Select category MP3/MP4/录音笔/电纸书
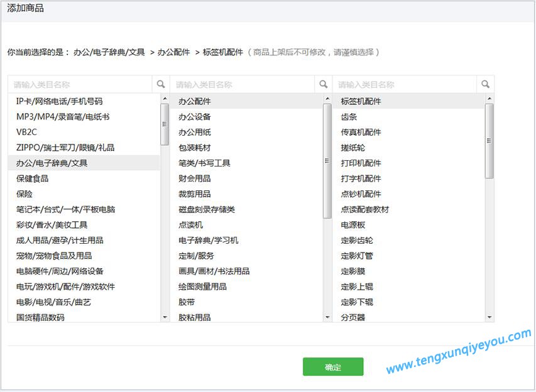The height and width of the screenshot is (392, 536). [84, 117]
